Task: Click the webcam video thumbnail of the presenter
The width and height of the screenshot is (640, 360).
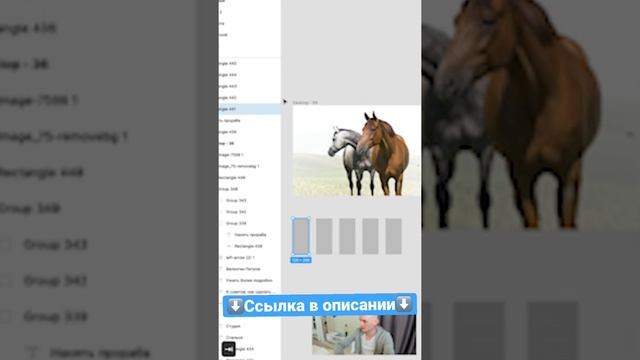Action: 364,335
